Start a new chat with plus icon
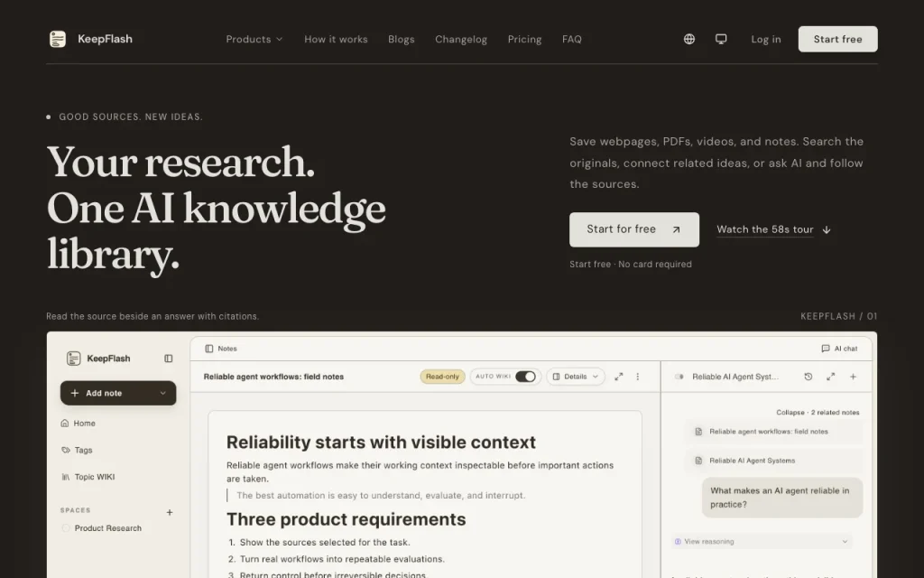 [853, 377]
